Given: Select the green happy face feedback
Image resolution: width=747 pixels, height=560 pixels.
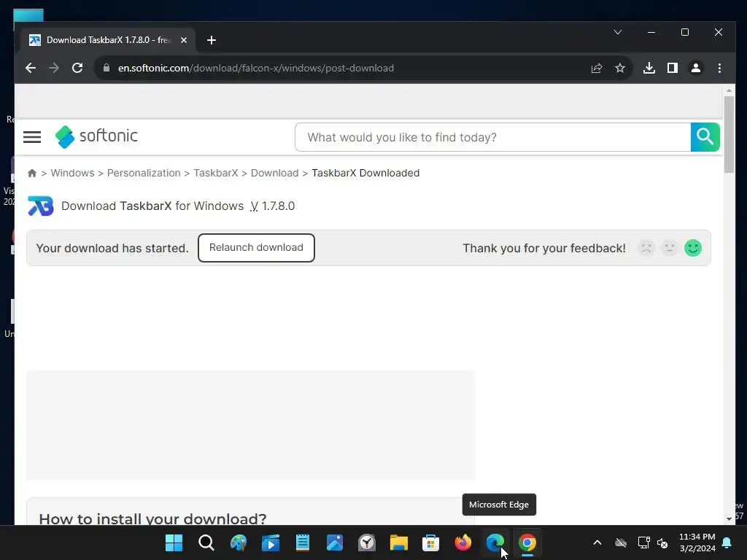Looking at the screenshot, I should click(693, 248).
